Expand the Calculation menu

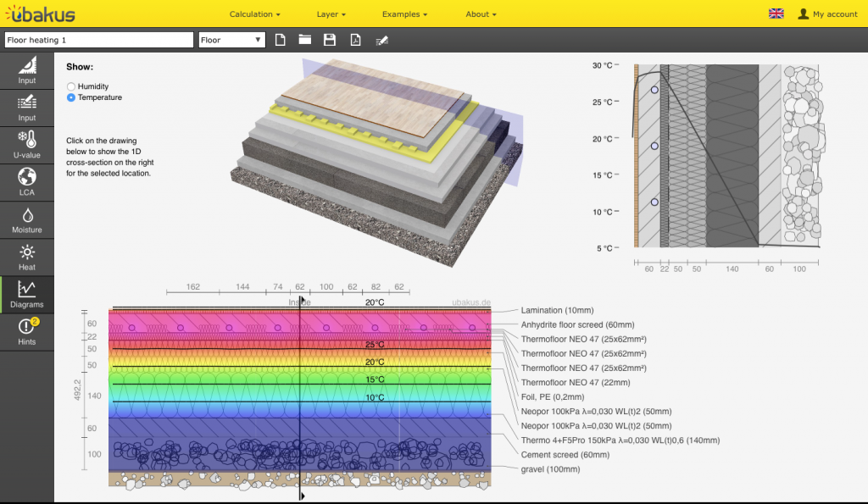pos(254,14)
